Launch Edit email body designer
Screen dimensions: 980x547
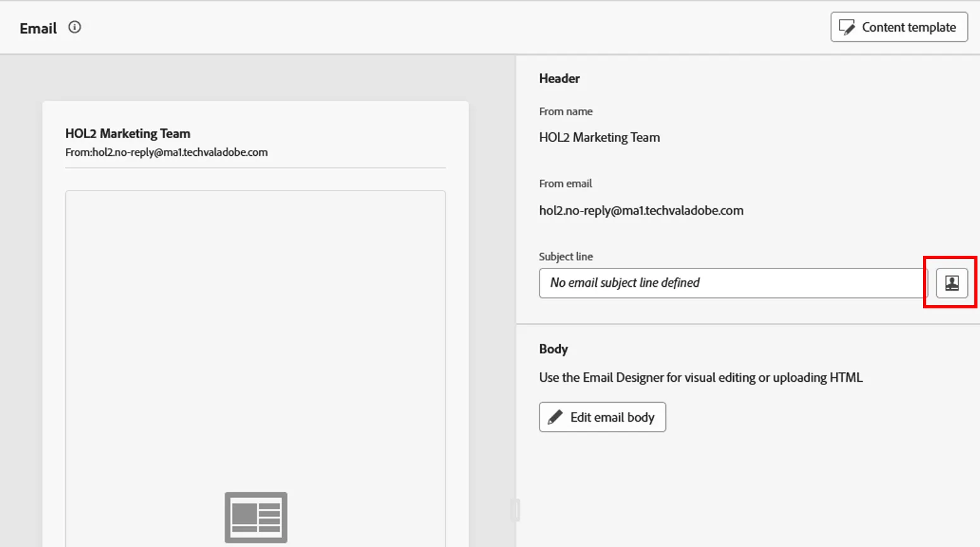(602, 417)
